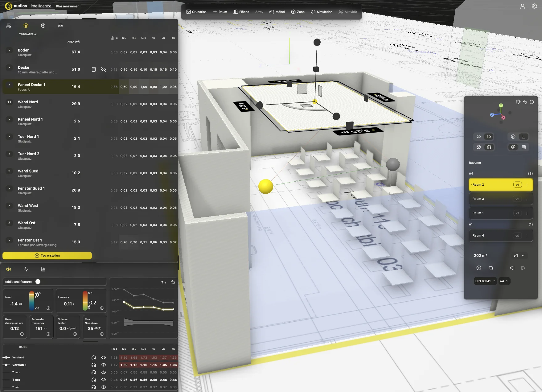Toggle the Additional features switch
The height and width of the screenshot is (392, 542).
[38, 282]
